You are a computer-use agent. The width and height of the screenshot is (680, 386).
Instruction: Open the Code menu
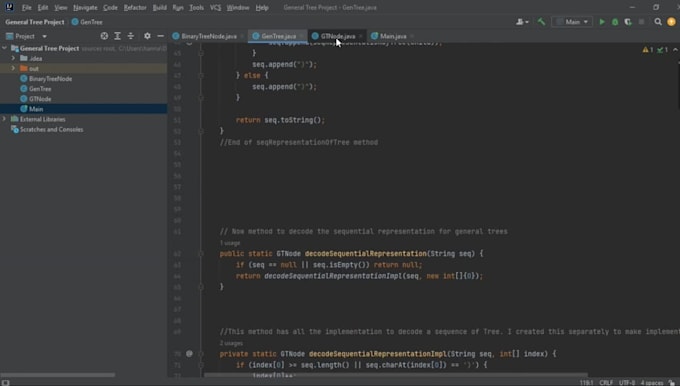pos(110,7)
